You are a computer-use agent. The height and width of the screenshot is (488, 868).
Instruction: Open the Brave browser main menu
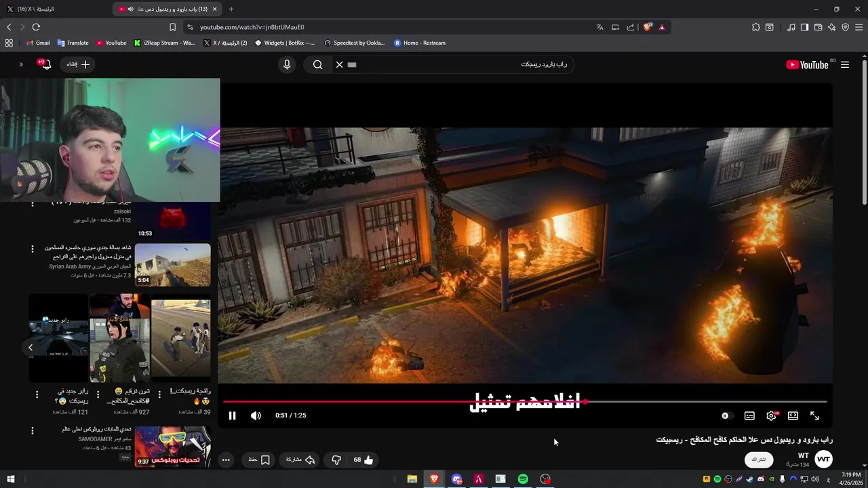pyautogui.click(x=859, y=27)
